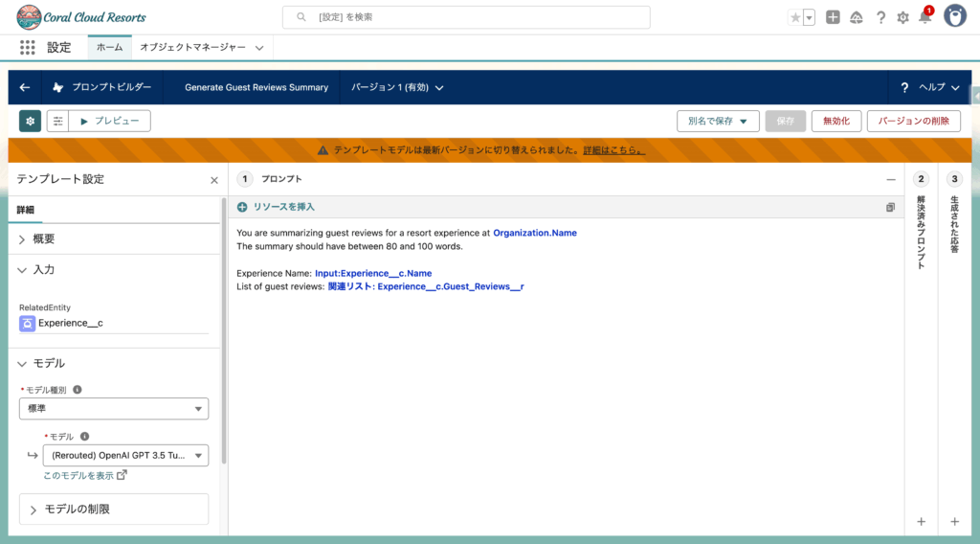Open the setup gear icon in header

pyautogui.click(x=902, y=17)
